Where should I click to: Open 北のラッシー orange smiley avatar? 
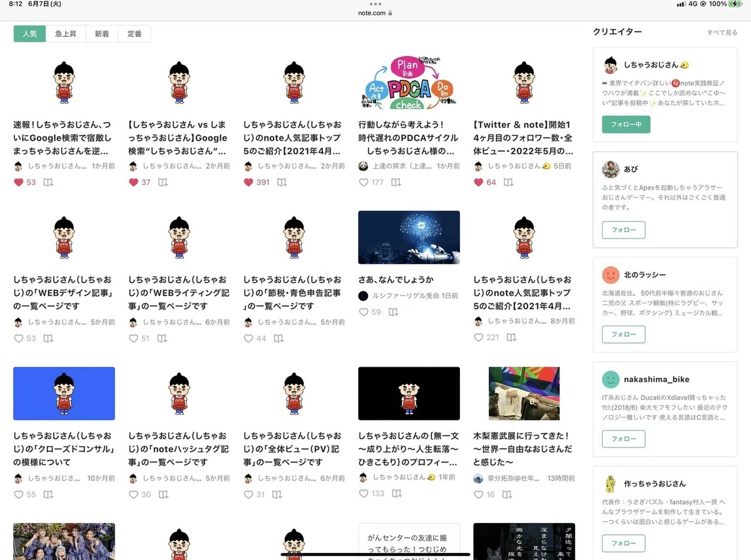tap(611, 275)
